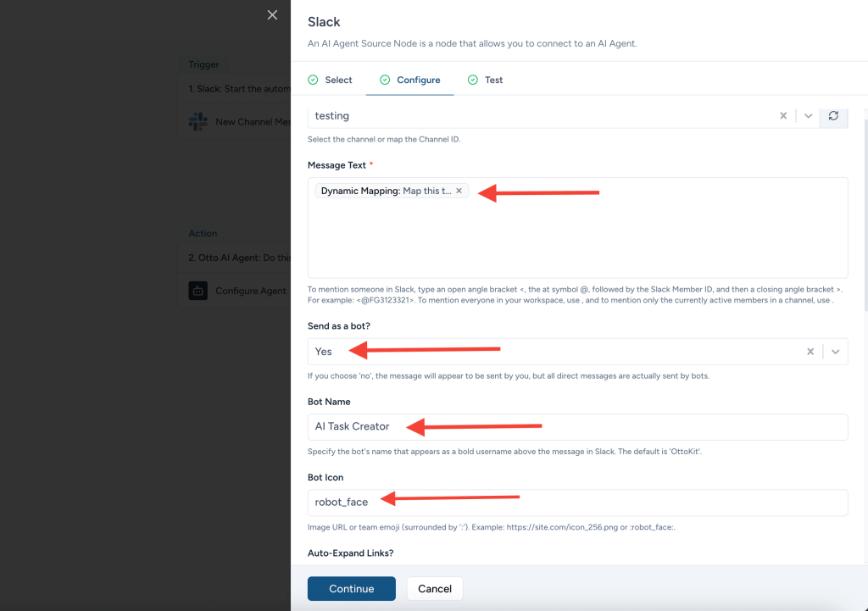Clear the selected 'testing' channel
The height and width of the screenshot is (611, 868).
pos(783,115)
